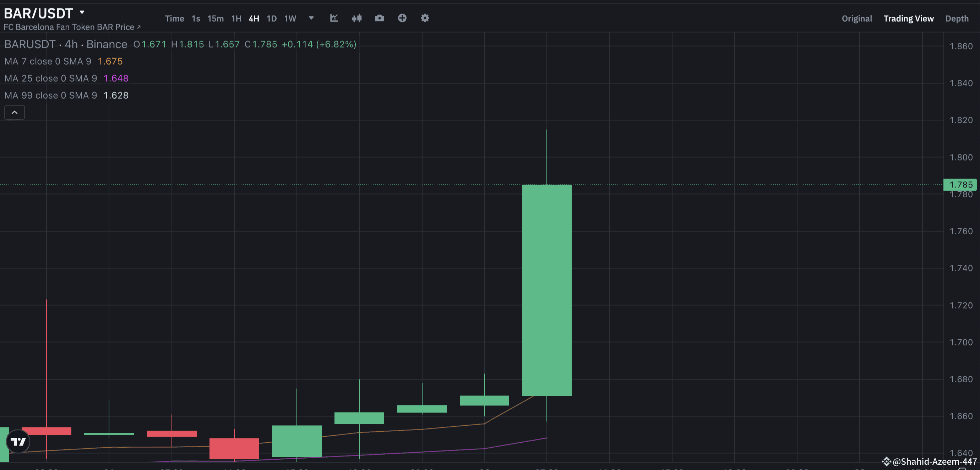
Task: Select the 1s interval
Action: point(196,18)
